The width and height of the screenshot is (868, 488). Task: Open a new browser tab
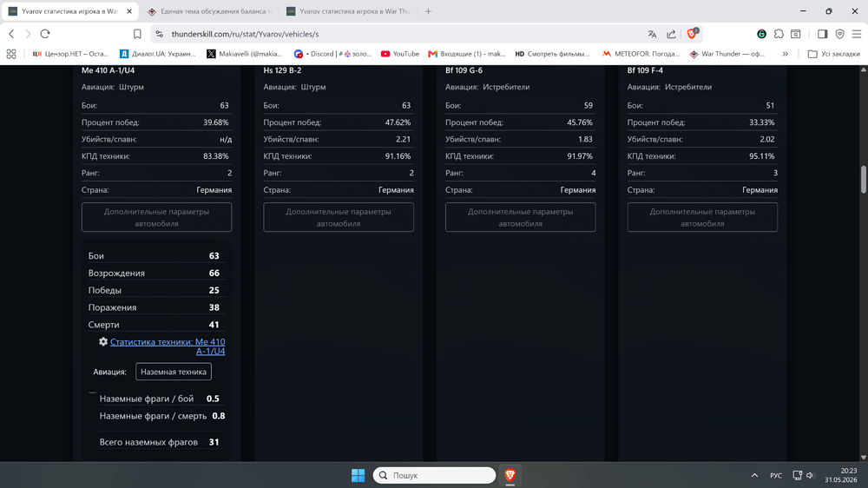tap(428, 11)
